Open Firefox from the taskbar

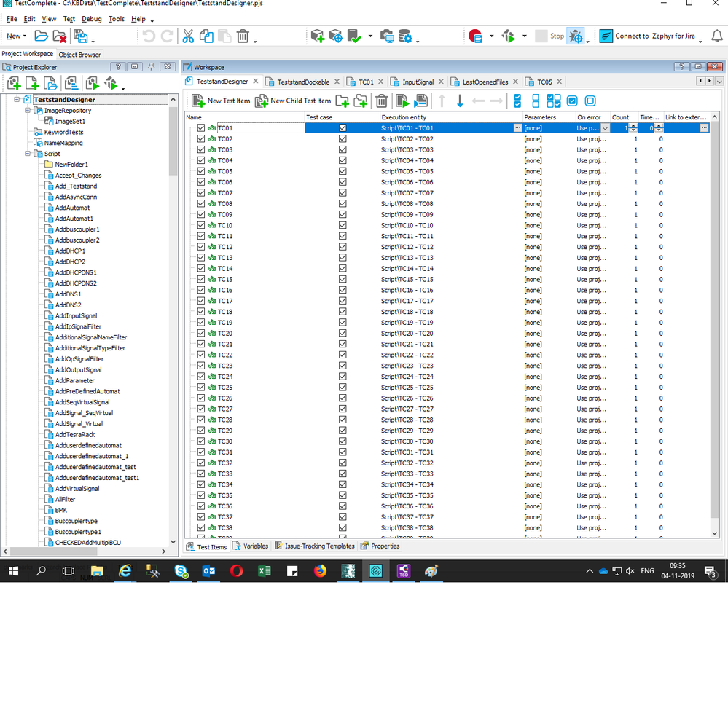tap(320, 571)
